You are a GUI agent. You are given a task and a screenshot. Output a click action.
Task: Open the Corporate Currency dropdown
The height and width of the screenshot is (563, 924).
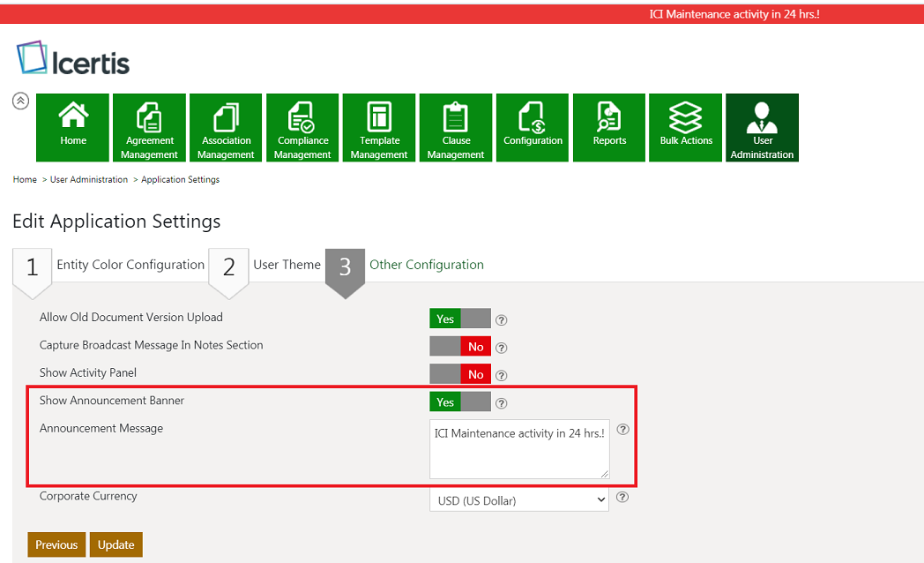click(x=518, y=500)
